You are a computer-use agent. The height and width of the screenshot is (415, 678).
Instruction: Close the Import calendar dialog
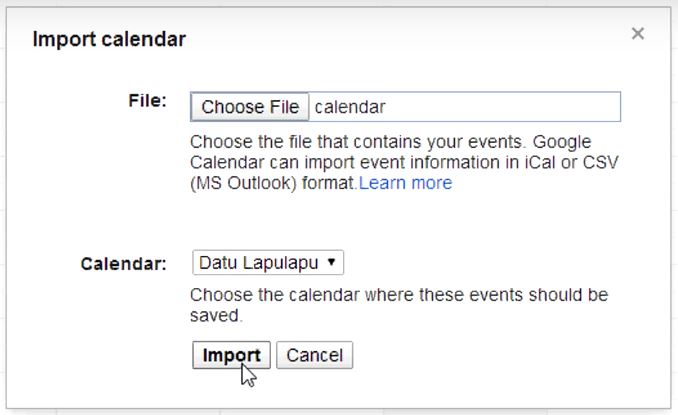point(637,34)
